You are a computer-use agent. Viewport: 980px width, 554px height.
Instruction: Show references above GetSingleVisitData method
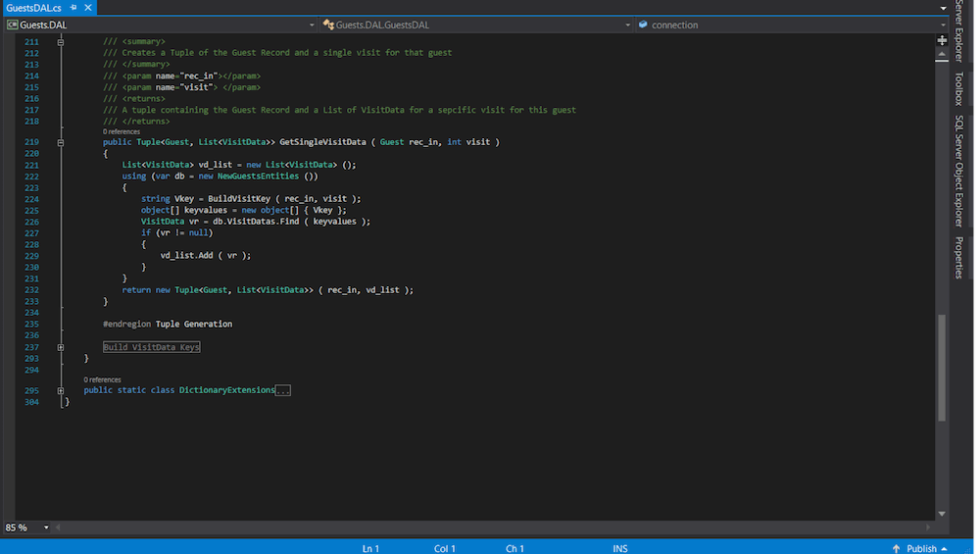[x=122, y=131]
